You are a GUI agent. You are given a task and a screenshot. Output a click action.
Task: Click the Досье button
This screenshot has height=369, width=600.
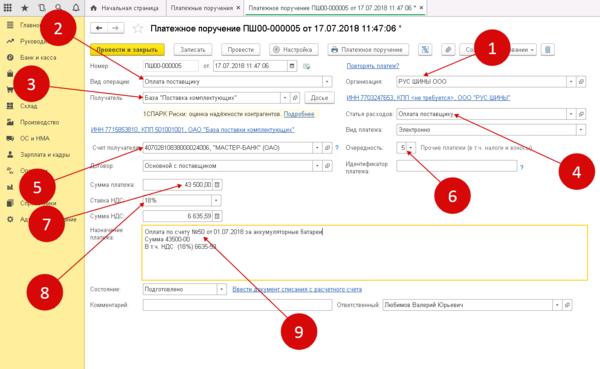coord(320,98)
